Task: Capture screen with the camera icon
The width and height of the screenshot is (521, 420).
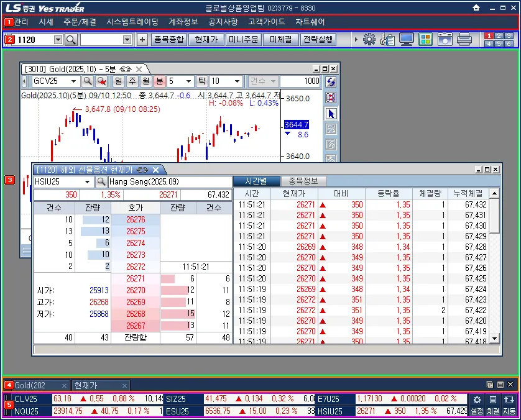Action: (445, 40)
